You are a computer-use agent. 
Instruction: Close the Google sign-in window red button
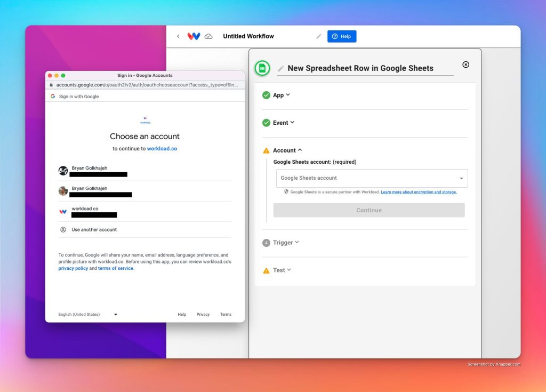point(50,75)
